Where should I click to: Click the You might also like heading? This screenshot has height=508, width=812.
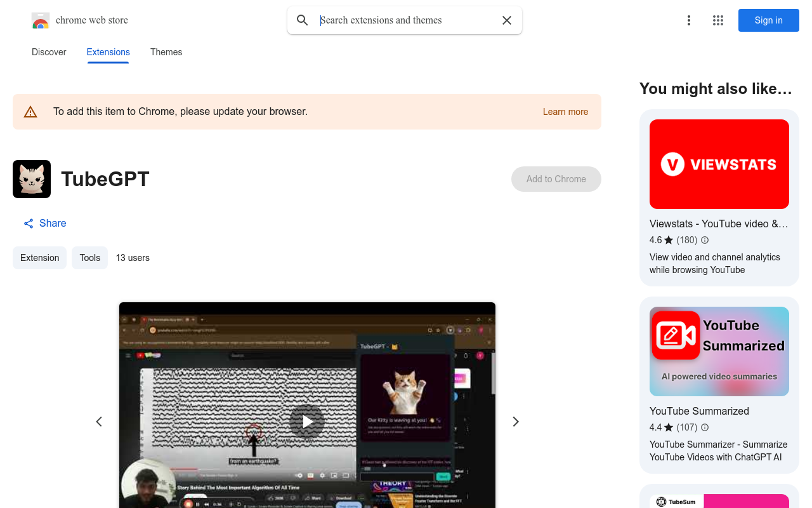coord(716,89)
